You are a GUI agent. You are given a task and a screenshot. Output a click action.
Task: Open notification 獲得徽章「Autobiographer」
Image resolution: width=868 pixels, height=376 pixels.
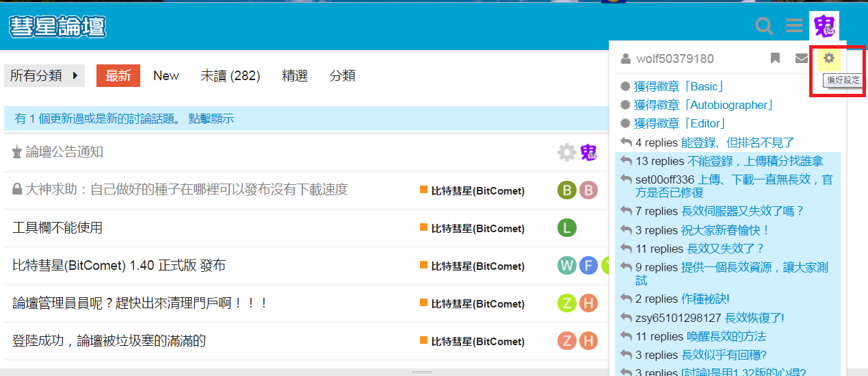coord(703,105)
